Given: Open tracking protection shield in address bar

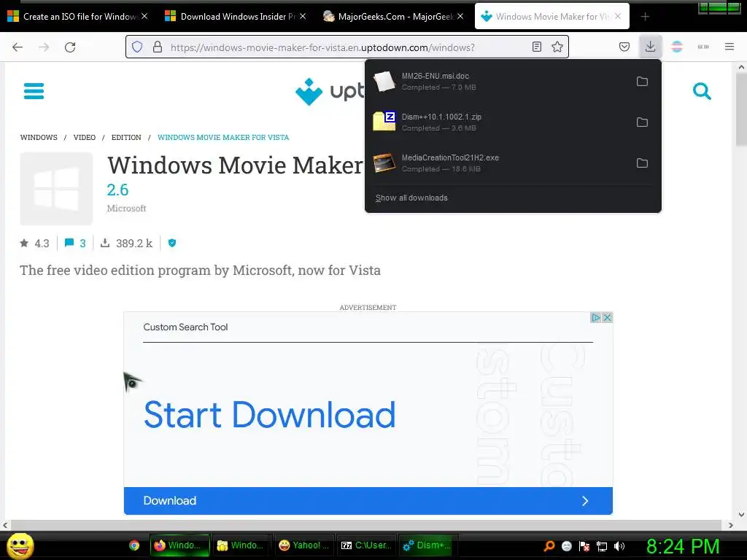Looking at the screenshot, I should pos(137,47).
